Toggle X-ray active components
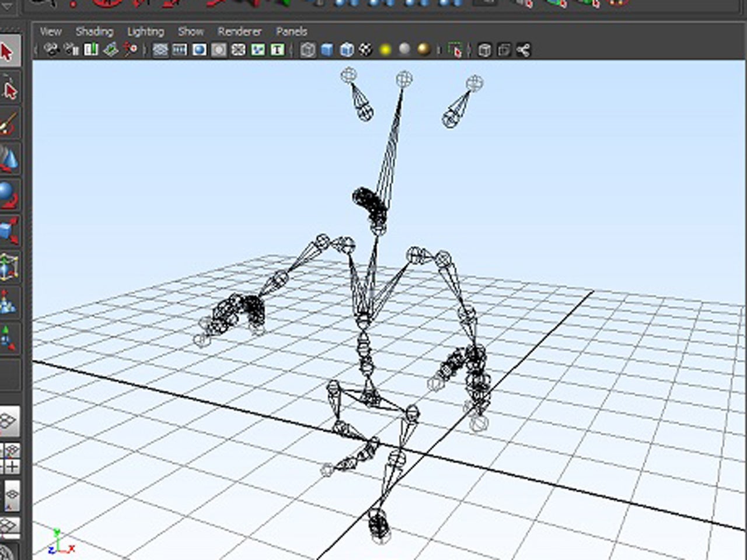 coord(504,50)
